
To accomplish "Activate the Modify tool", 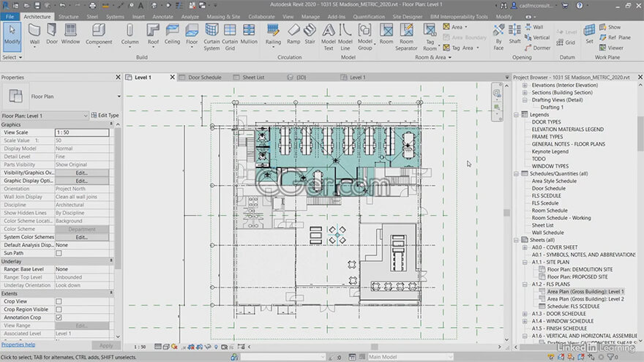I will click(x=12, y=36).
